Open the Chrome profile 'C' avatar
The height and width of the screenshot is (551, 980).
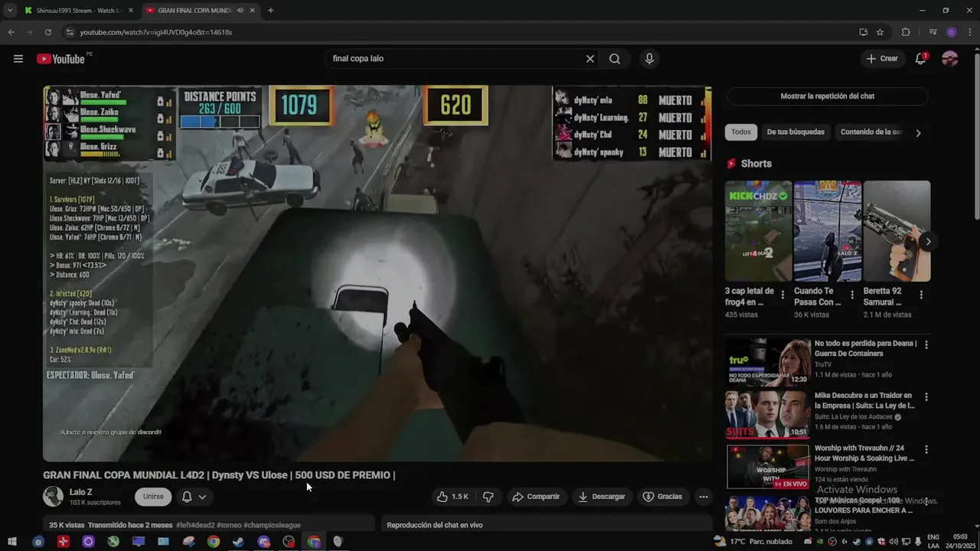pos(952,32)
